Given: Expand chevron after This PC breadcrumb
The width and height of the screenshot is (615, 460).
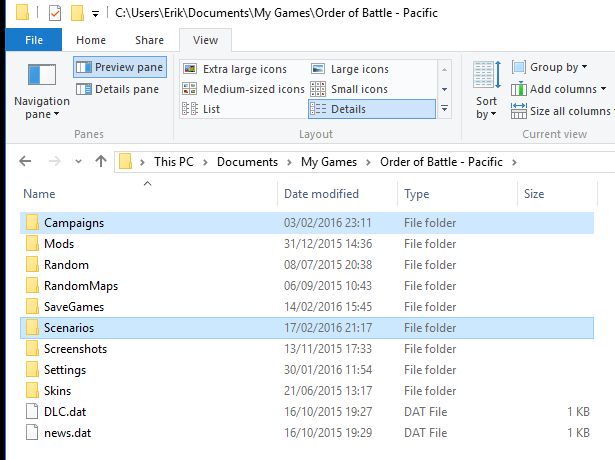Looking at the screenshot, I should click(205, 162).
